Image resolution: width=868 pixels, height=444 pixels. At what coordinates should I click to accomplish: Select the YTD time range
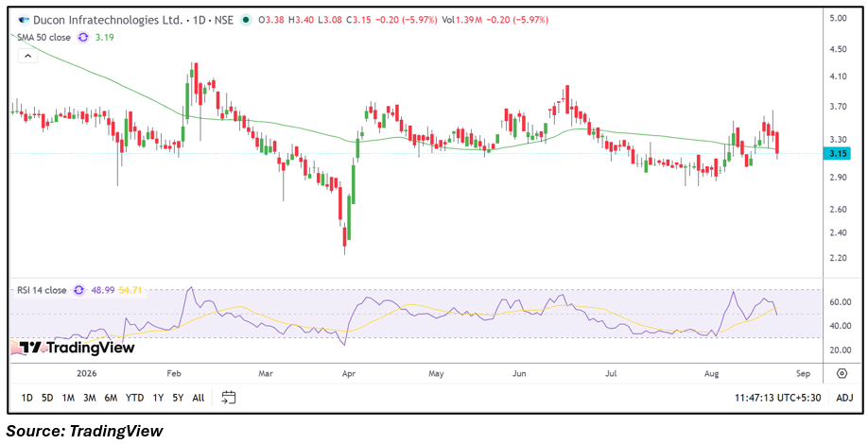point(134,398)
